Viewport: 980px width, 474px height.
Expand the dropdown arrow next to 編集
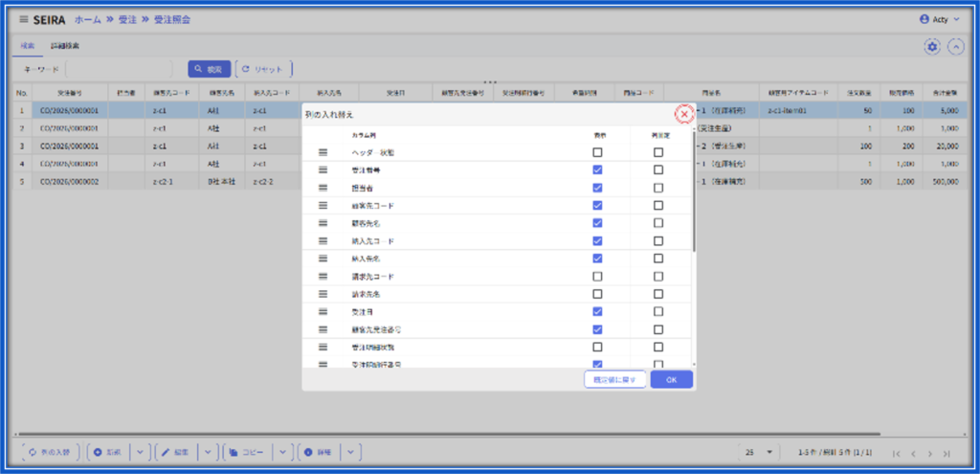tap(208, 452)
